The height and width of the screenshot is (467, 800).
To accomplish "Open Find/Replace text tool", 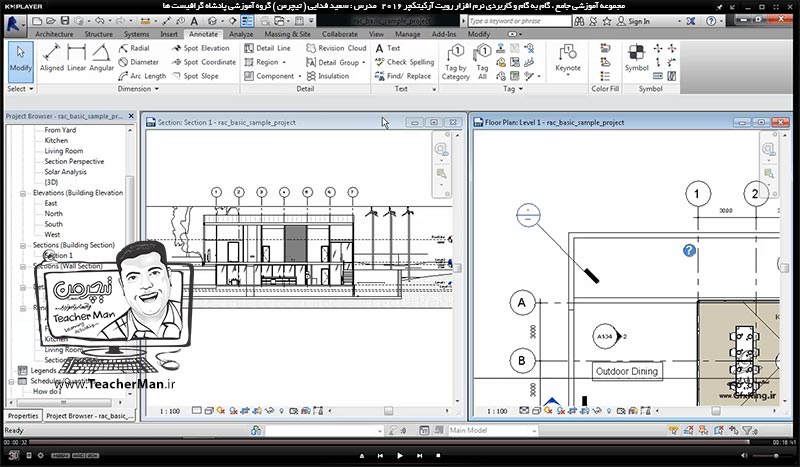I will 403,76.
